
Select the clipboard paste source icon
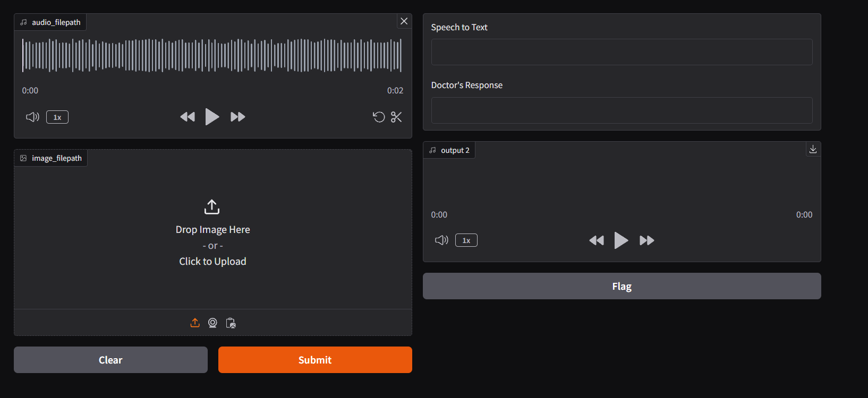(231, 323)
